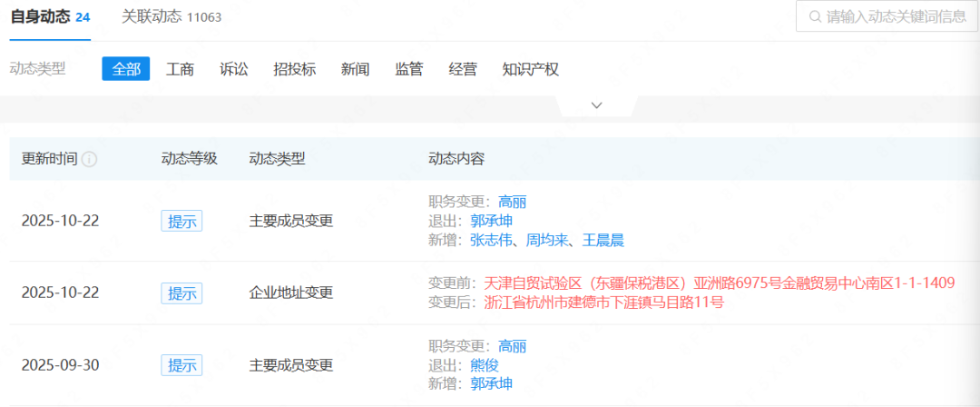Open 高丽 link in 2025-10-22 row
The image size is (980, 407).
coord(513,202)
